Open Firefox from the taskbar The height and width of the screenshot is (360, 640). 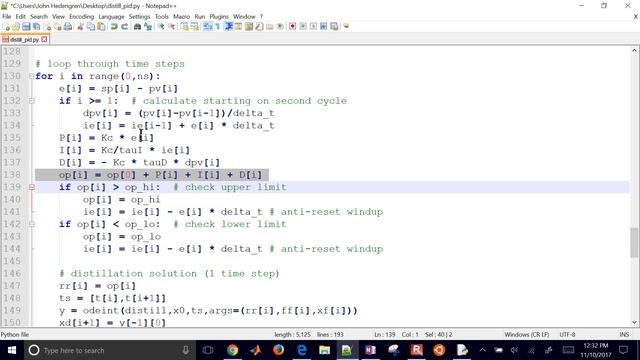[x=278, y=350]
